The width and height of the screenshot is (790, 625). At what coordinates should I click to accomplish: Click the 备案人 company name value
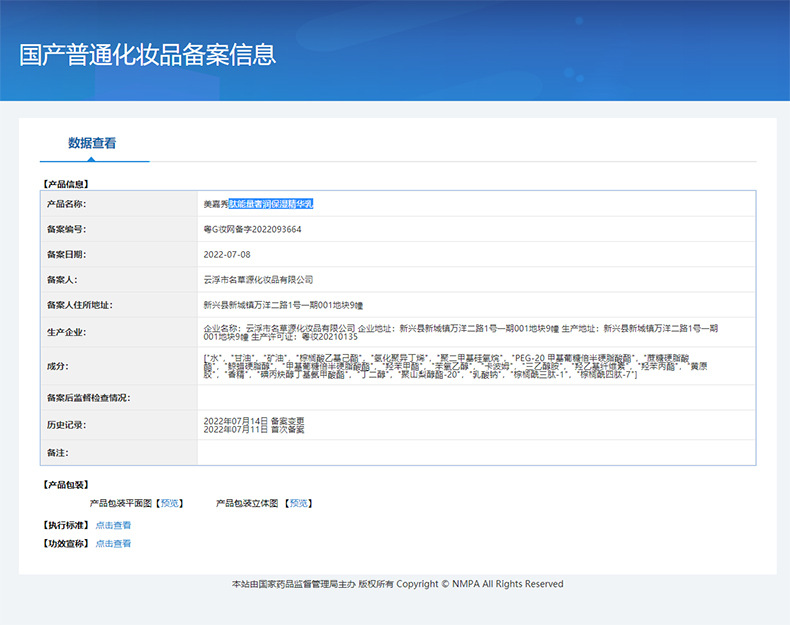[x=258, y=280]
